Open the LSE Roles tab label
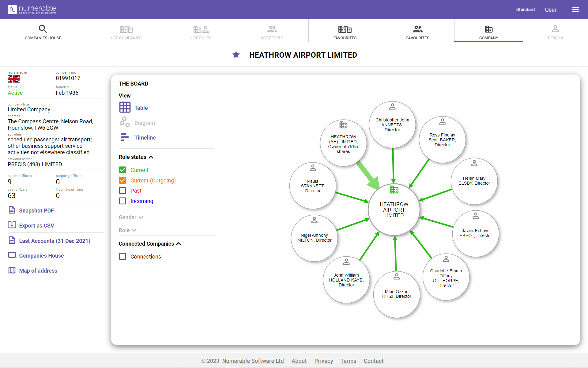The height and width of the screenshot is (368, 588). pos(201,38)
